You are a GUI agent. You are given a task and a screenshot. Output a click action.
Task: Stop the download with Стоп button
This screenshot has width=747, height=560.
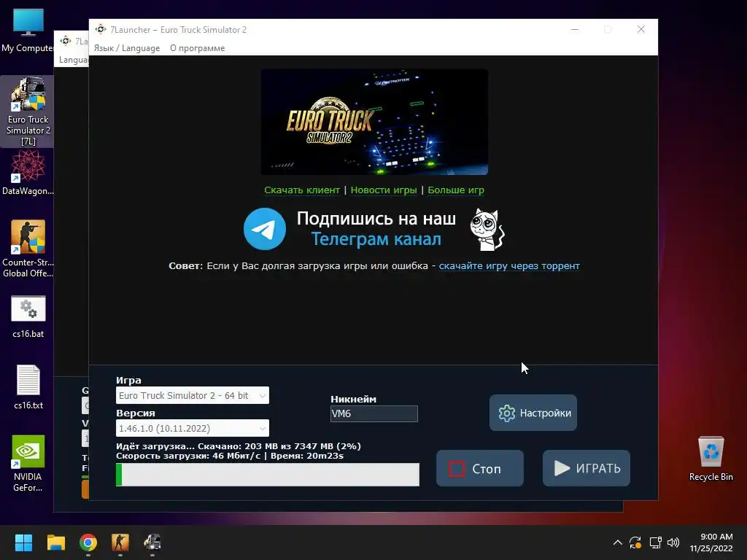click(x=480, y=469)
